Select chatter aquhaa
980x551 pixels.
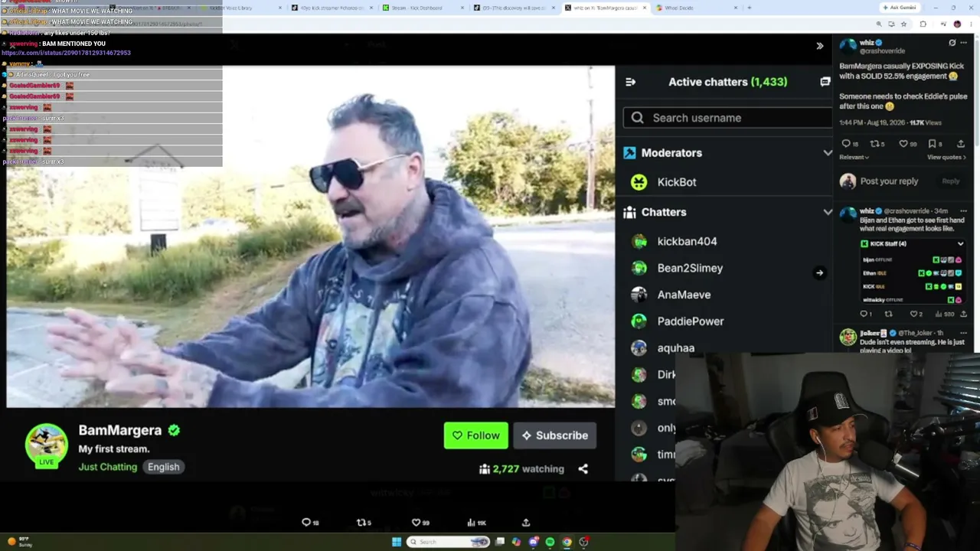(x=675, y=348)
